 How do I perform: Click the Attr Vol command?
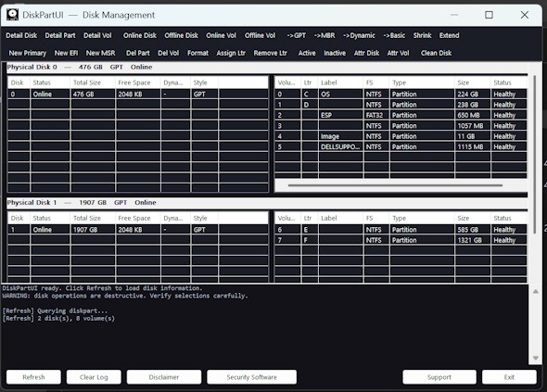pos(398,53)
